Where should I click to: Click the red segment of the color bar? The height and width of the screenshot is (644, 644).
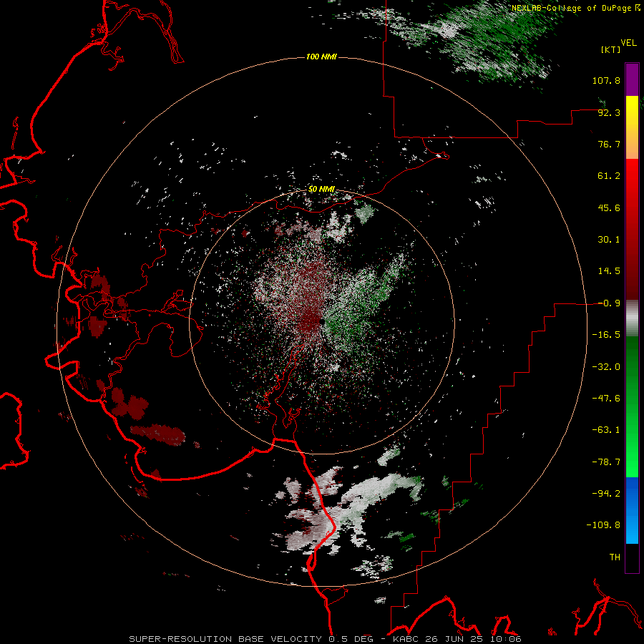point(632,229)
